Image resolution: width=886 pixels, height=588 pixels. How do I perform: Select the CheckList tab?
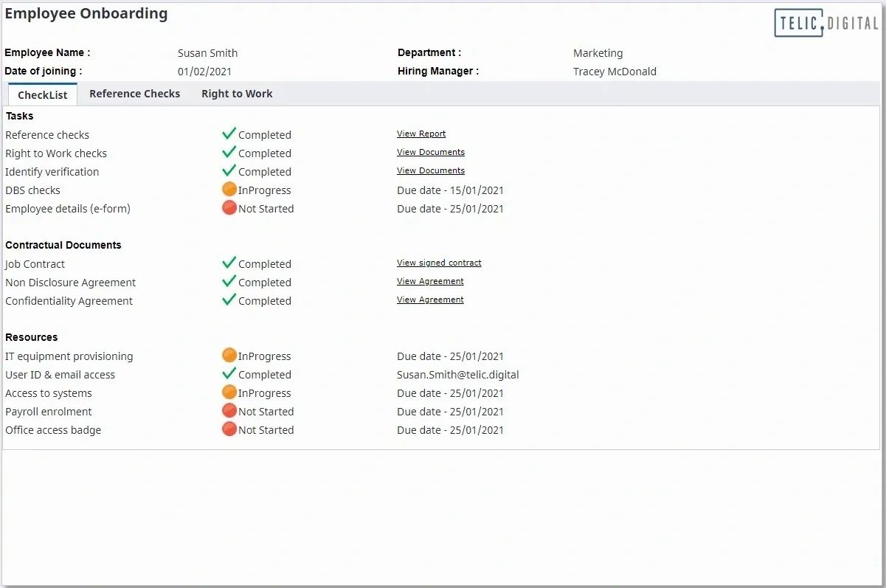[43, 94]
